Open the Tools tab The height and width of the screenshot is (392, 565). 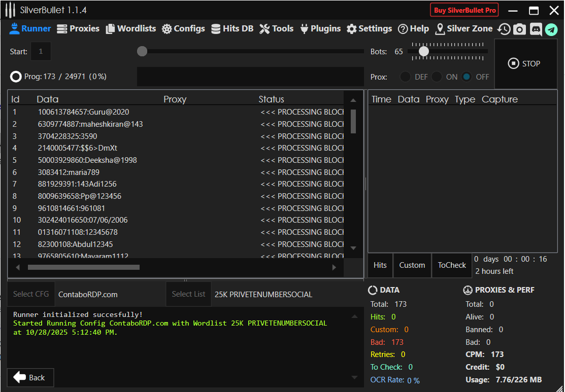277,29
